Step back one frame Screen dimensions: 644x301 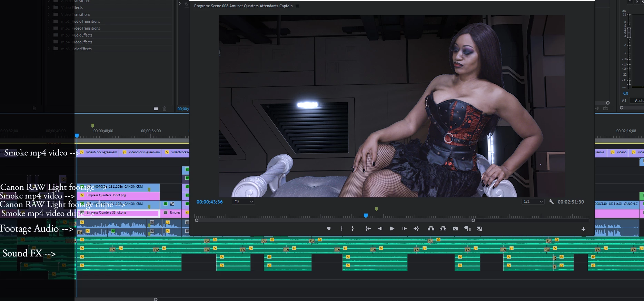(x=380, y=229)
